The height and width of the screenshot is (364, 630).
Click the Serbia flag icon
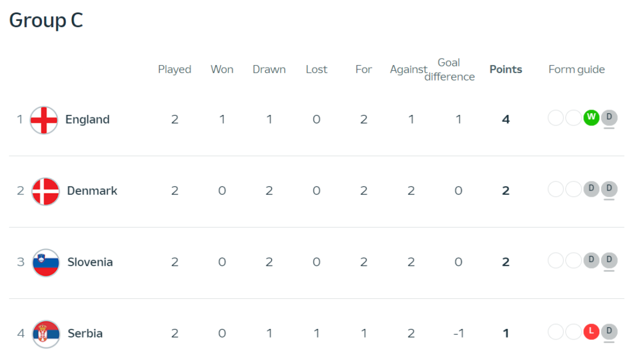point(46,334)
